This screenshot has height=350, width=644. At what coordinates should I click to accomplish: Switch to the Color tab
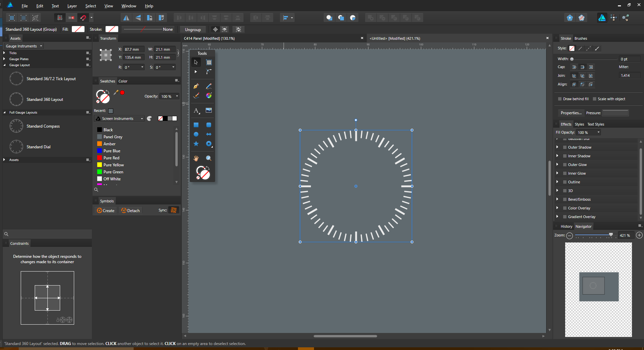(x=123, y=81)
